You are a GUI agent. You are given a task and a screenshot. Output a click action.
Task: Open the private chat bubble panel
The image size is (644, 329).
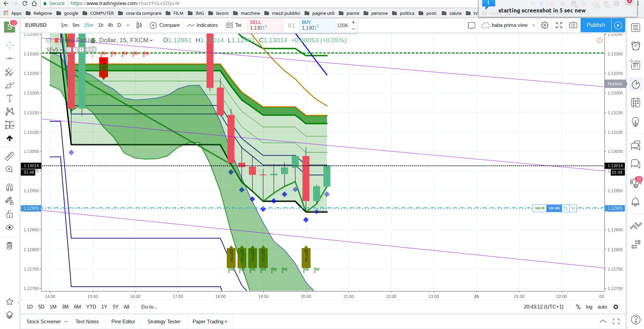[x=636, y=164]
